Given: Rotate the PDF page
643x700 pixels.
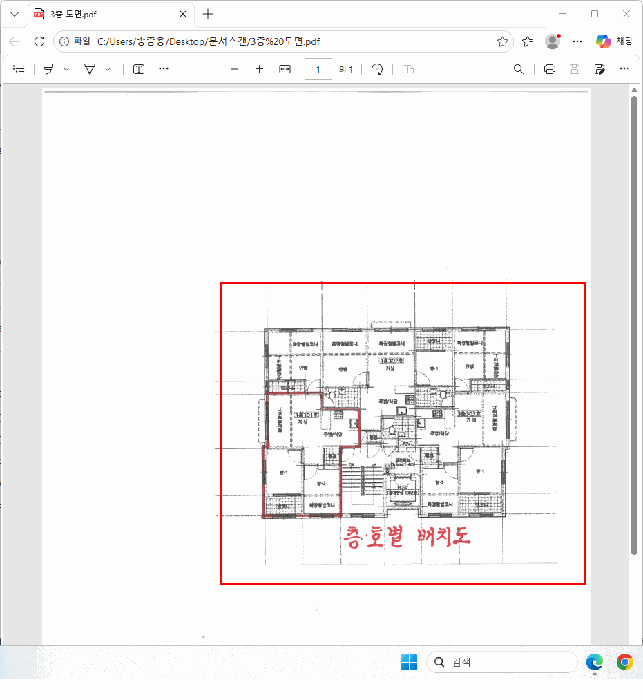Looking at the screenshot, I should (x=378, y=69).
